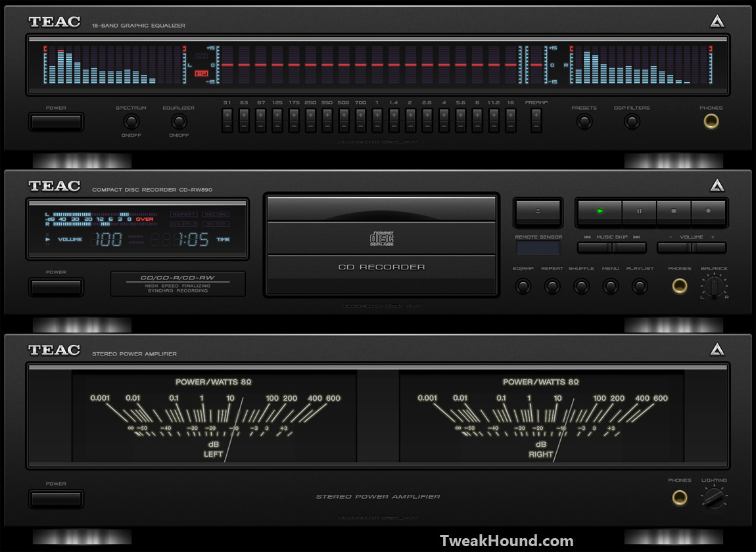Click the Phones jack on the graphic equalizer
The image size is (756, 552).
pyautogui.click(x=711, y=122)
